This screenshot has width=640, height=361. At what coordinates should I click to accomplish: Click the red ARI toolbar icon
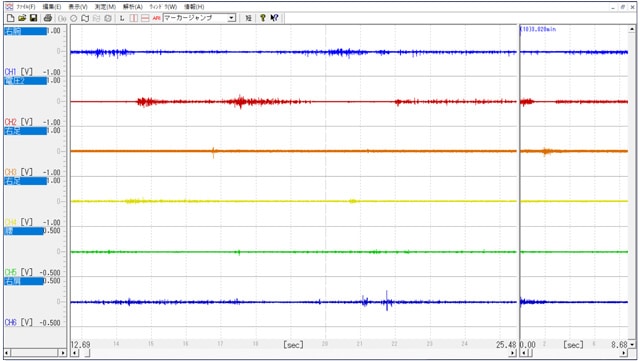coord(156,18)
